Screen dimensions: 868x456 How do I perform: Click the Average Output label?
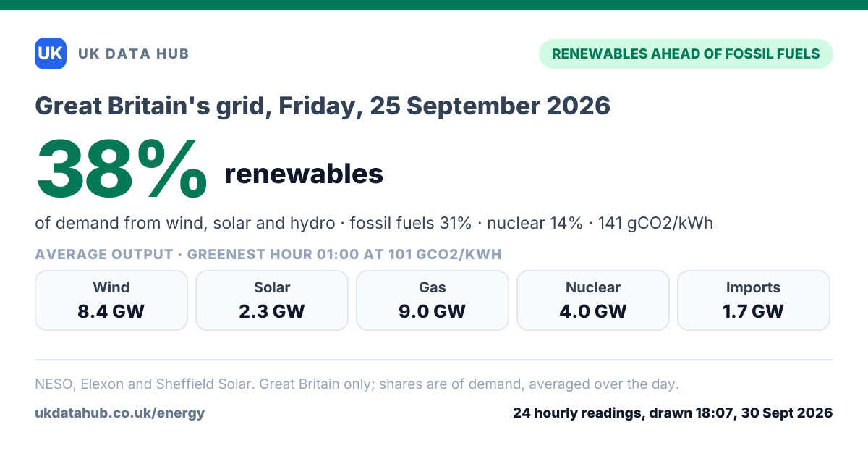[x=104, y=254]
